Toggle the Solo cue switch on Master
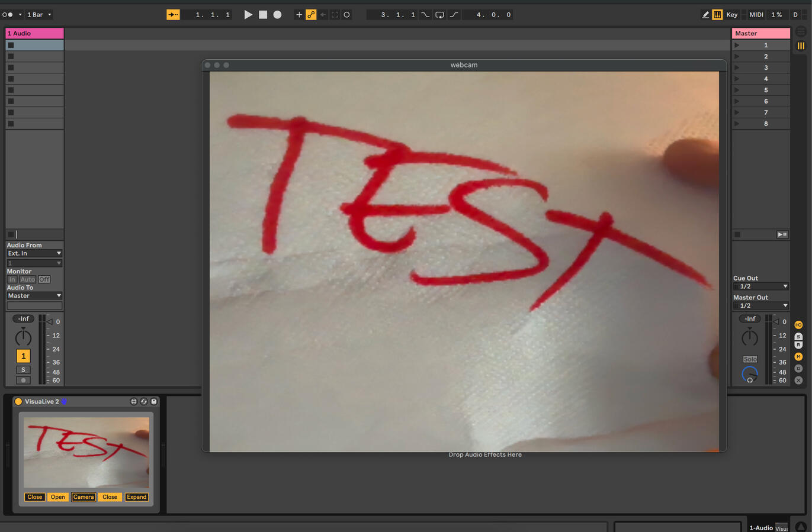The width and height of the screenshot is (812, 532). coord(750,359)
